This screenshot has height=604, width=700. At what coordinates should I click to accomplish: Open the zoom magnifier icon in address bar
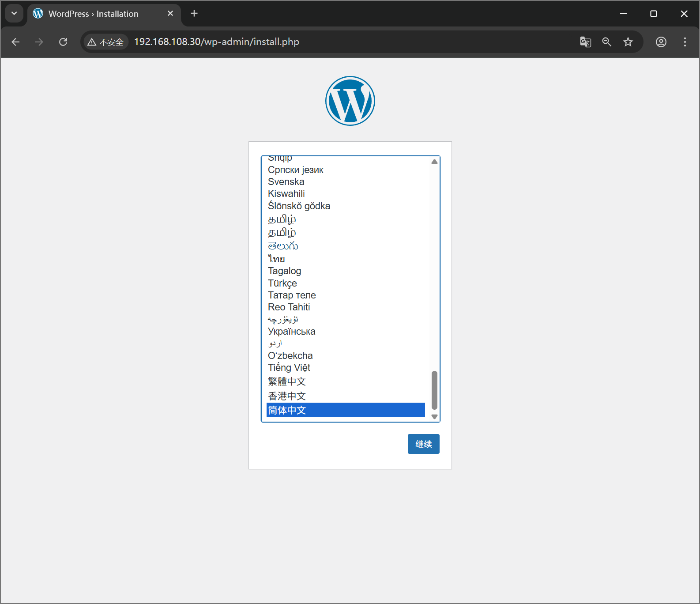tap(607, 42)
